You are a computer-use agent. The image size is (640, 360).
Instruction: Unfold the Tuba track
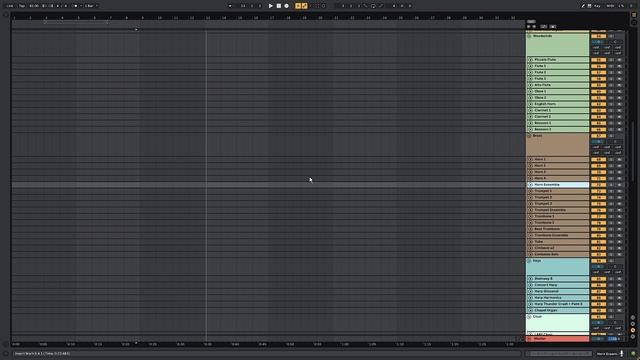point(531,242)
